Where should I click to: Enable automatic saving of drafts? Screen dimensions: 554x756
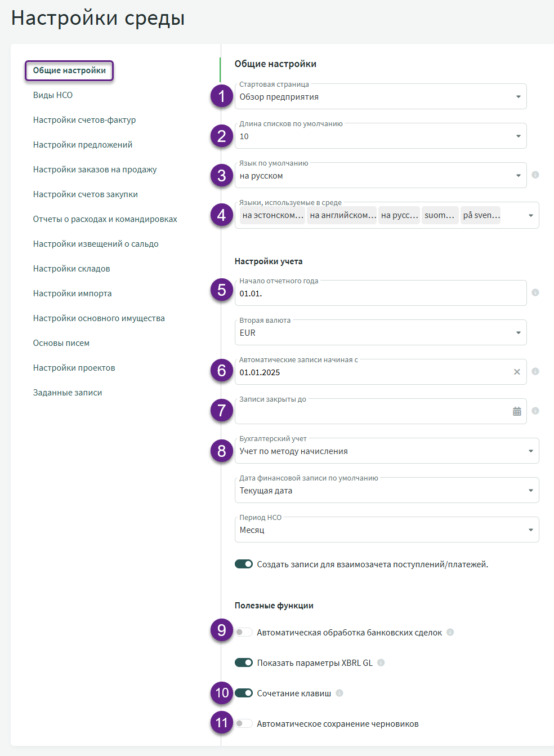(x=244, y=724)
